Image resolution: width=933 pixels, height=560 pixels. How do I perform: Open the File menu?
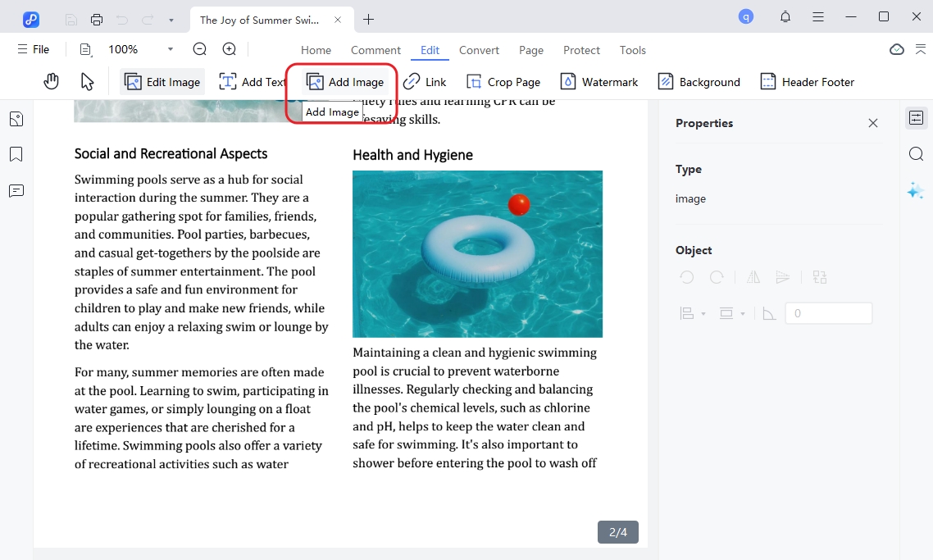pyautogui.click(x=33, y=49)
